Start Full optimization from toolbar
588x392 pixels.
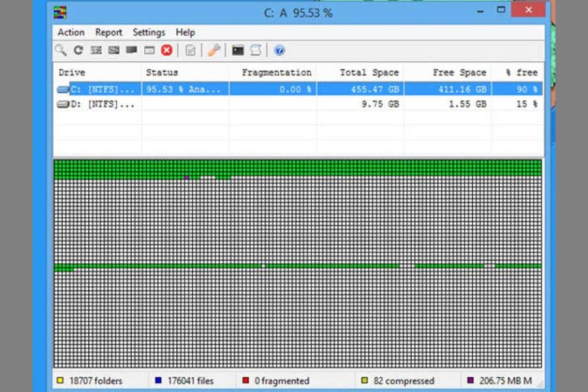[132, 50]
